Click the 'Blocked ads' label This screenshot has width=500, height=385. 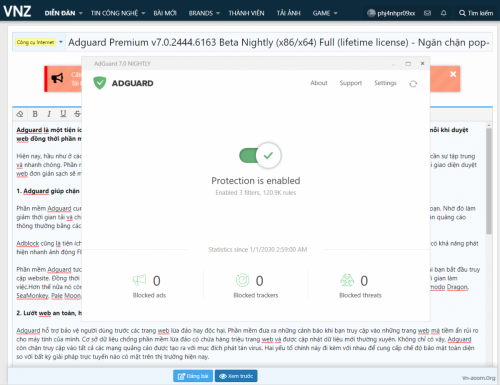(x=149, y=295)
